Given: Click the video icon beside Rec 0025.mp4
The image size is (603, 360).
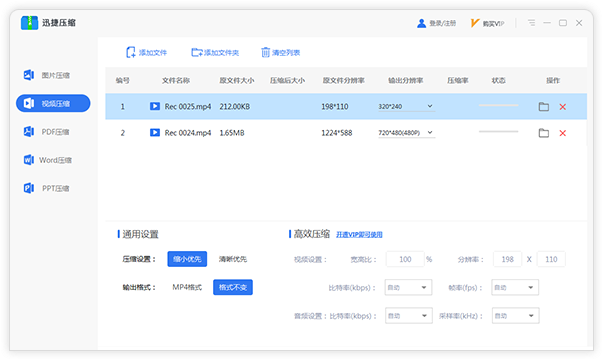Looking at the screenshot, I should click(155, 106).
